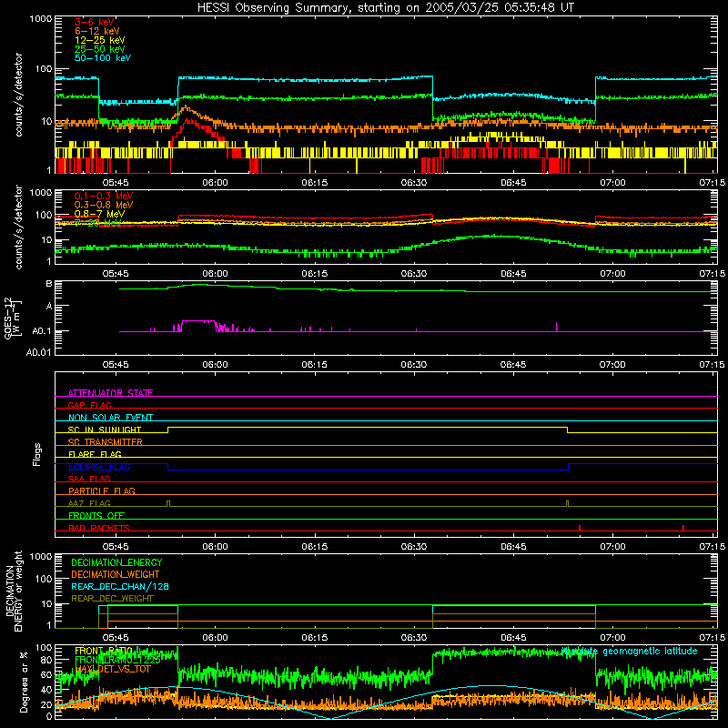Select the FRONTS_OFF flag label
Image resolution: width=728 pixels, height=728 pixels.
tap(96, 515)
